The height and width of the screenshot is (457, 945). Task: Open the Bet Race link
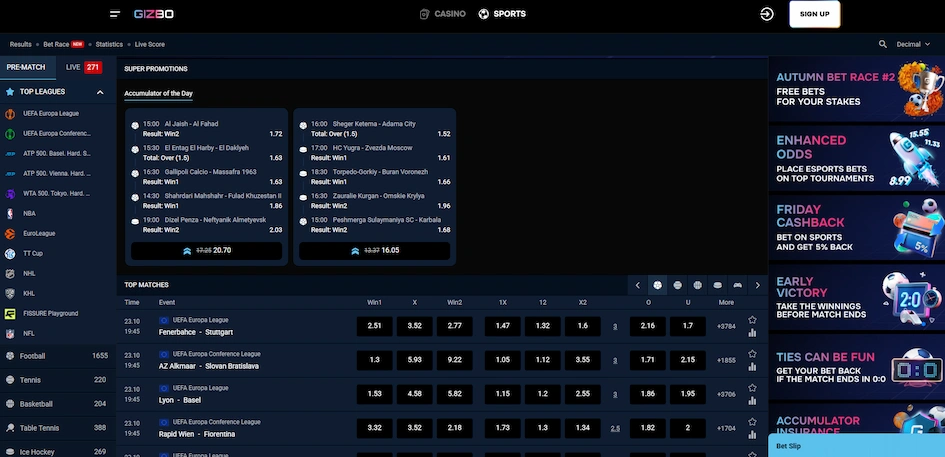tap(63, 45)
